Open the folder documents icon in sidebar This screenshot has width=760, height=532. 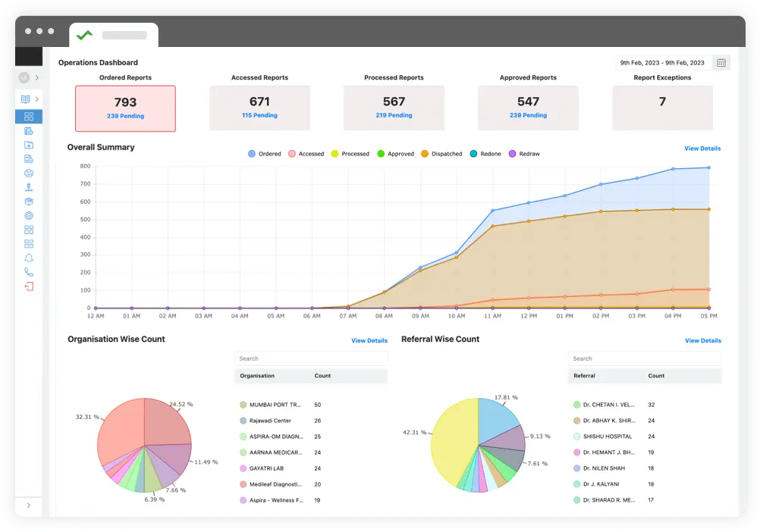30,145
